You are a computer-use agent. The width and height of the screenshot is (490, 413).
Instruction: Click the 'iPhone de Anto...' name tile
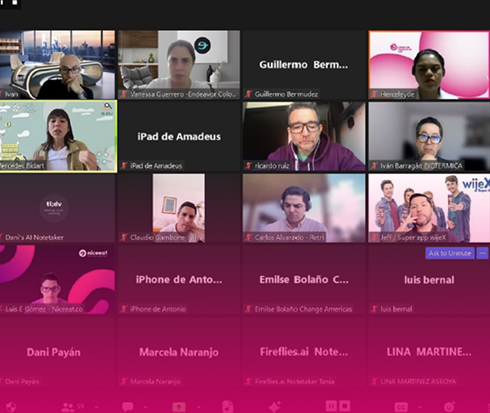coord(179,280)
